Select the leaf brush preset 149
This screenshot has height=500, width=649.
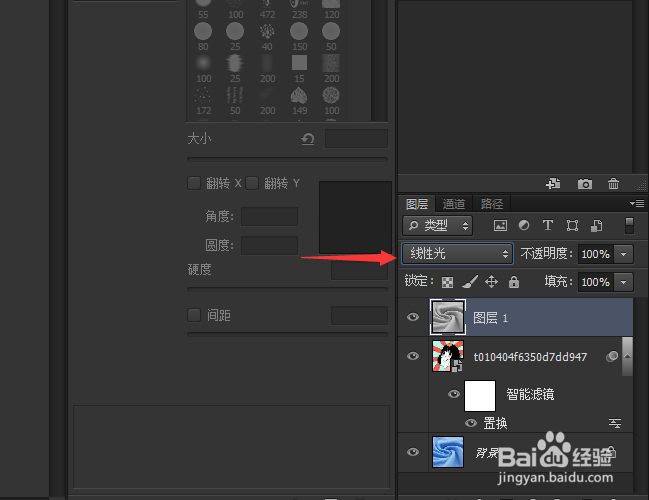coord(299,101)
